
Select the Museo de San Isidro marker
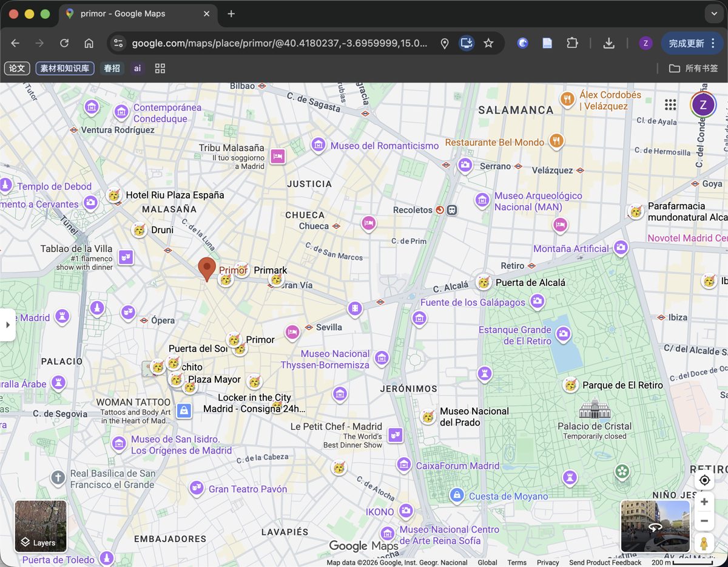coord(120,444)
